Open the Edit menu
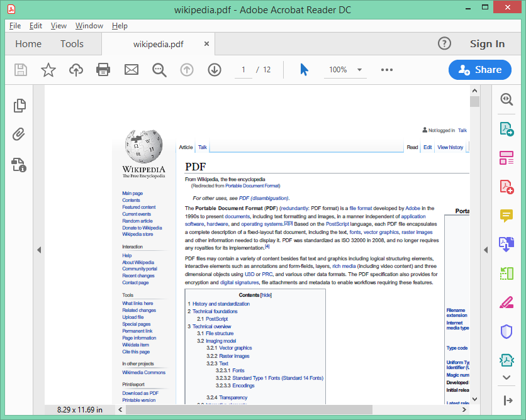 click(36, 26)
